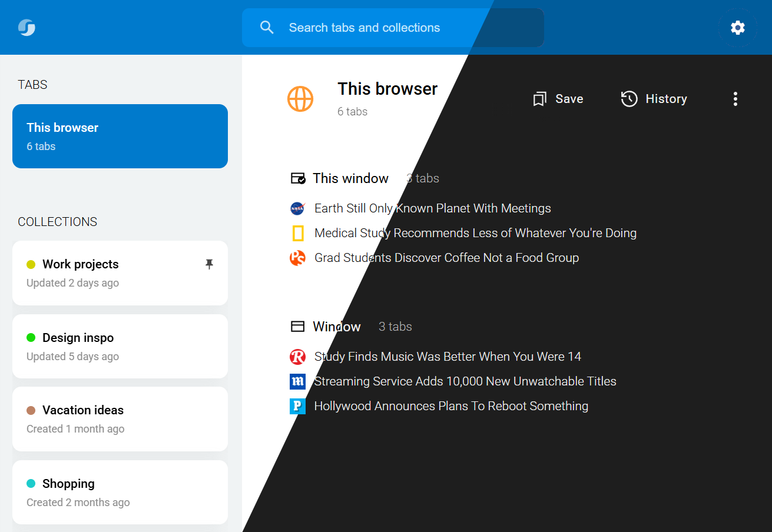Click the History clock icon
The image size is (772, 532).
(x=629, y=99)
